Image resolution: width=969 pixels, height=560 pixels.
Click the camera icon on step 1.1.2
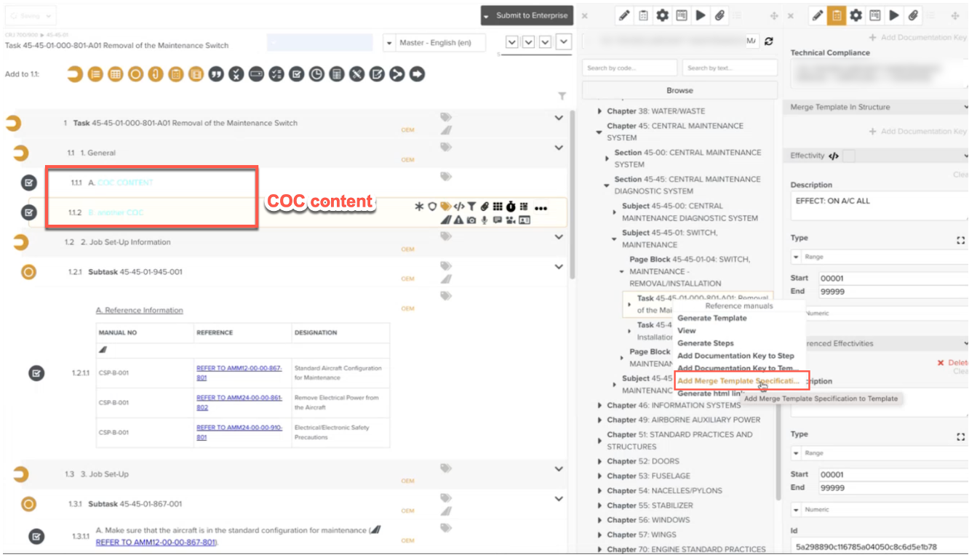471,220
